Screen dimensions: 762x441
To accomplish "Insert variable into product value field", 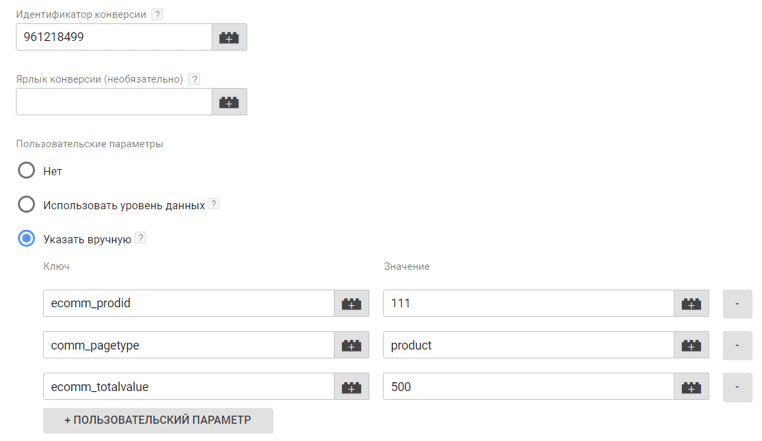I will point(691,345).
